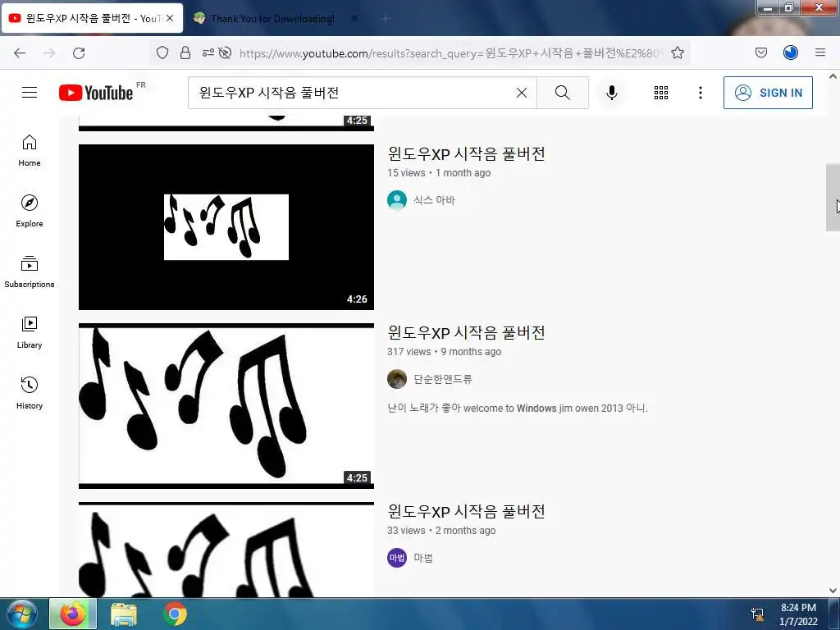
Task: Open the 단순한앤드류 channel name
Action: 442,379
